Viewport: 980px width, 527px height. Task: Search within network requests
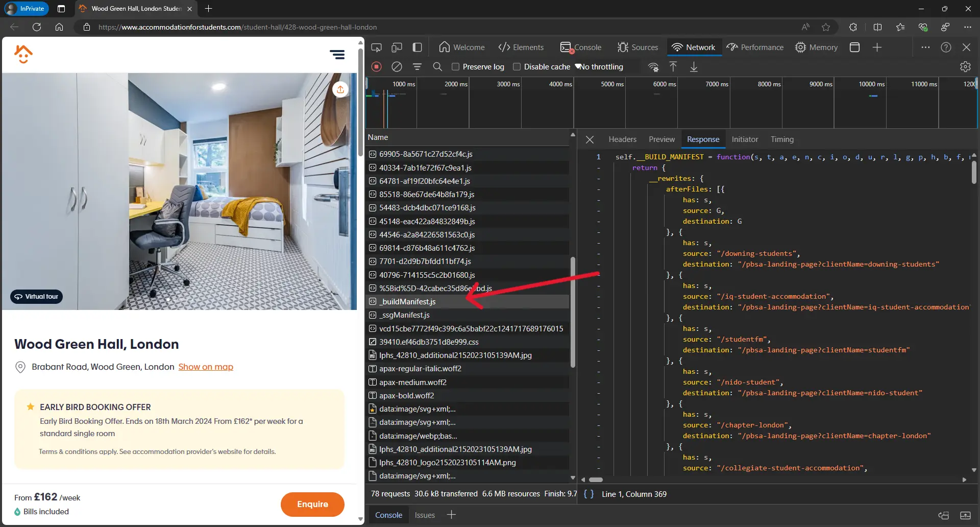tap(438, 67)
